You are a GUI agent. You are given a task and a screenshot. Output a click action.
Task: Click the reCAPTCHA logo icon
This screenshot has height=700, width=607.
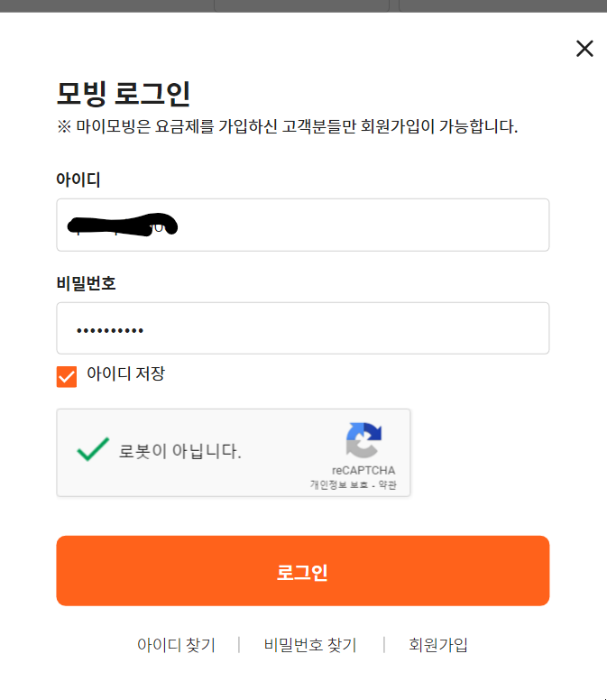pos(363,440)
